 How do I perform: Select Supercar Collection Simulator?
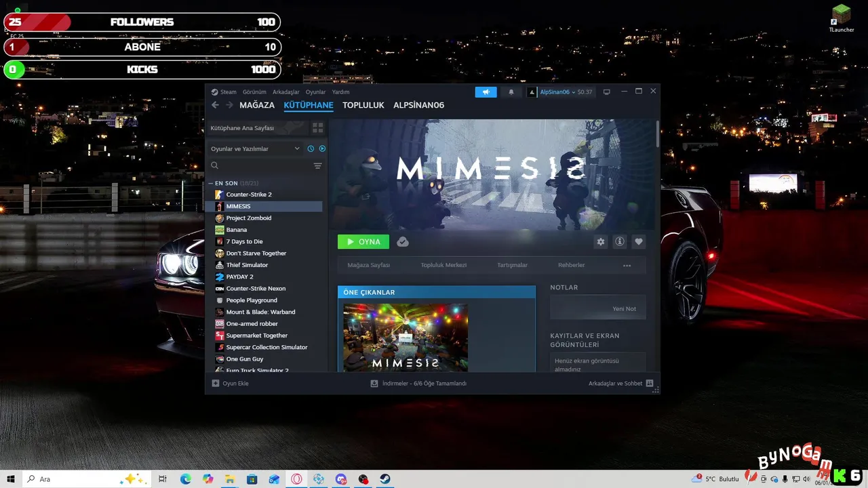(264, 347)
